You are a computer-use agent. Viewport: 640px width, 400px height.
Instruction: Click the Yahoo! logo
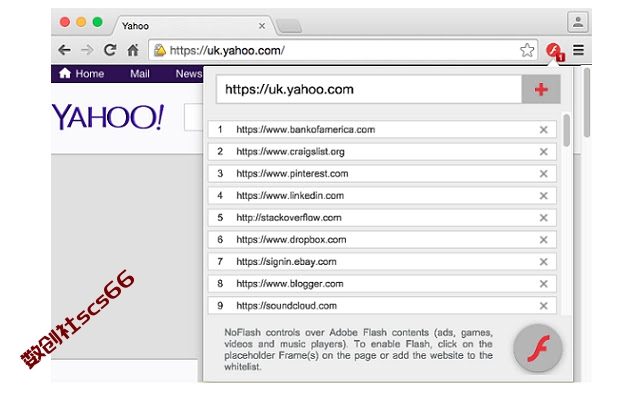click(108, 117)
